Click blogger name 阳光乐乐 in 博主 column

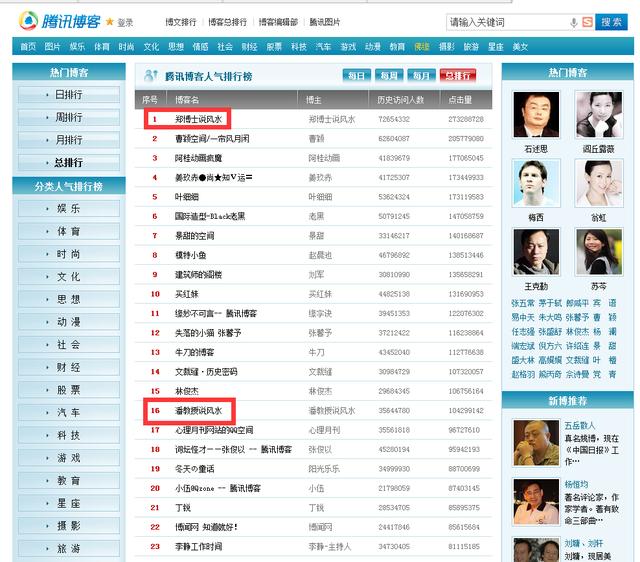324,469
